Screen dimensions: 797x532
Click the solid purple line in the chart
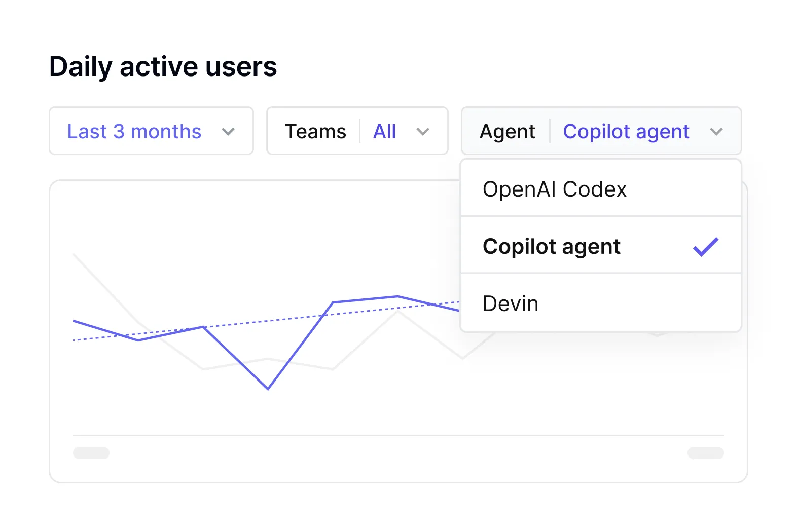pos(300,346)
